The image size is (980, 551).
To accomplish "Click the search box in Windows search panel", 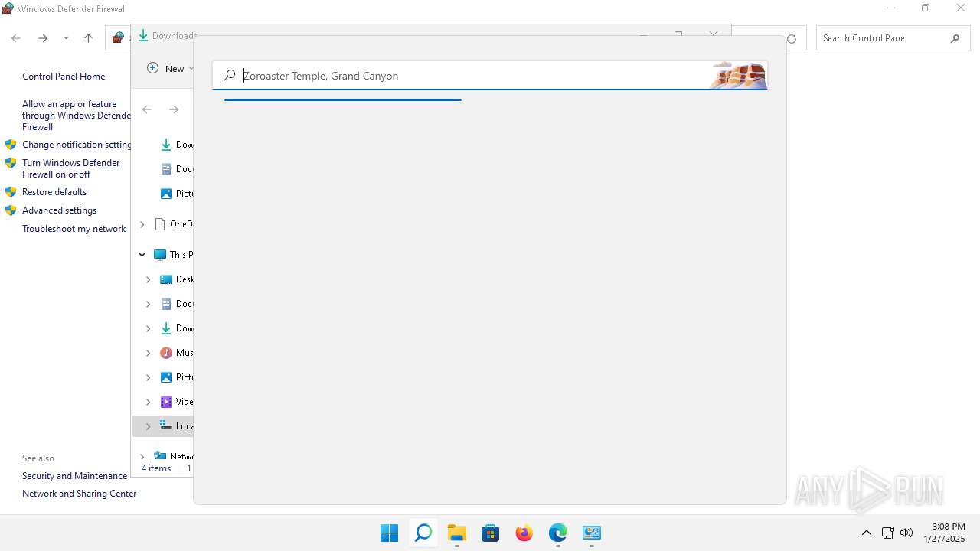I will pyautogui.click(x=490, y=75).
